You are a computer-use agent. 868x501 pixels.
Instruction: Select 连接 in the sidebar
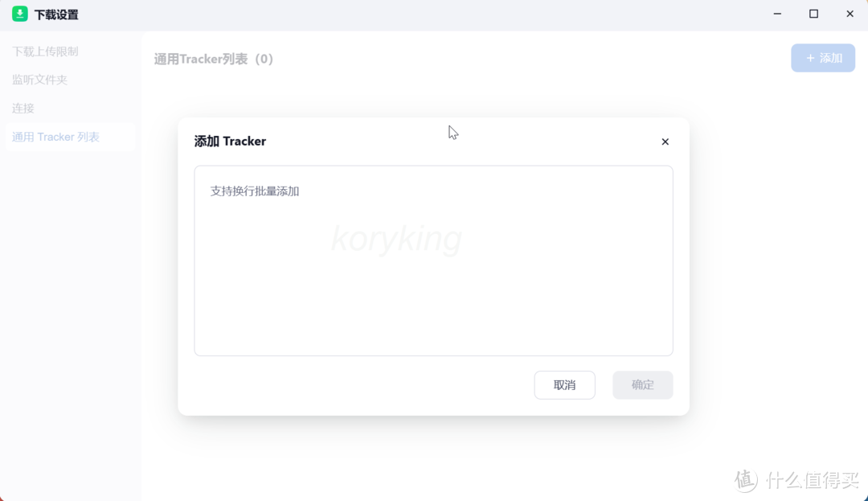click(x=23, y=108)
